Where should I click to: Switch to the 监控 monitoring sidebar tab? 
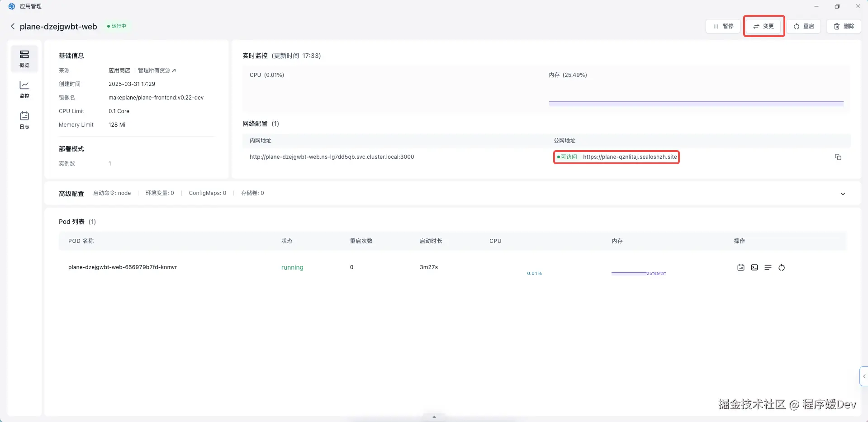coord(24,90)
